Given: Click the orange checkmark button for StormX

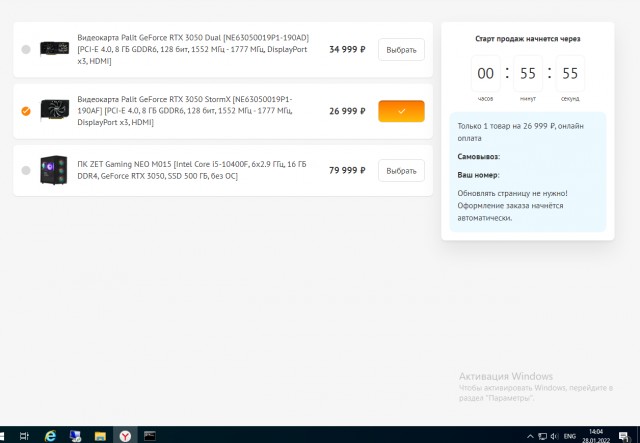Looking at the screenshot, I should [401, 111].
